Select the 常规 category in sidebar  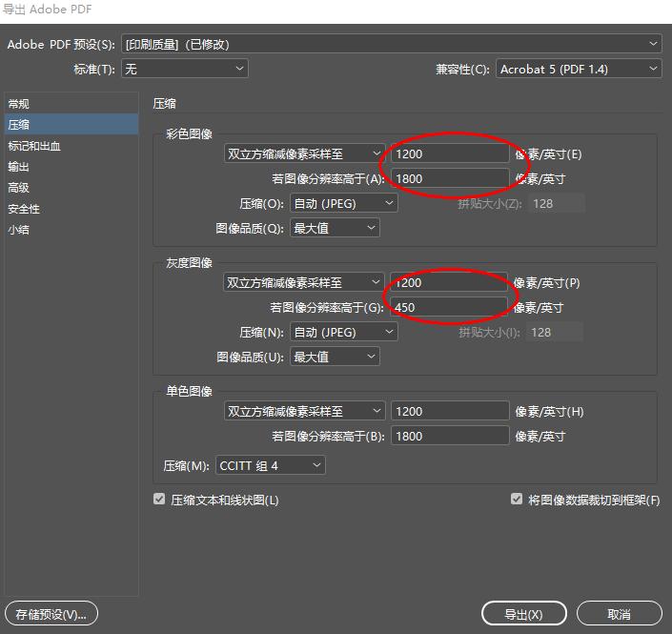(71, 104)
